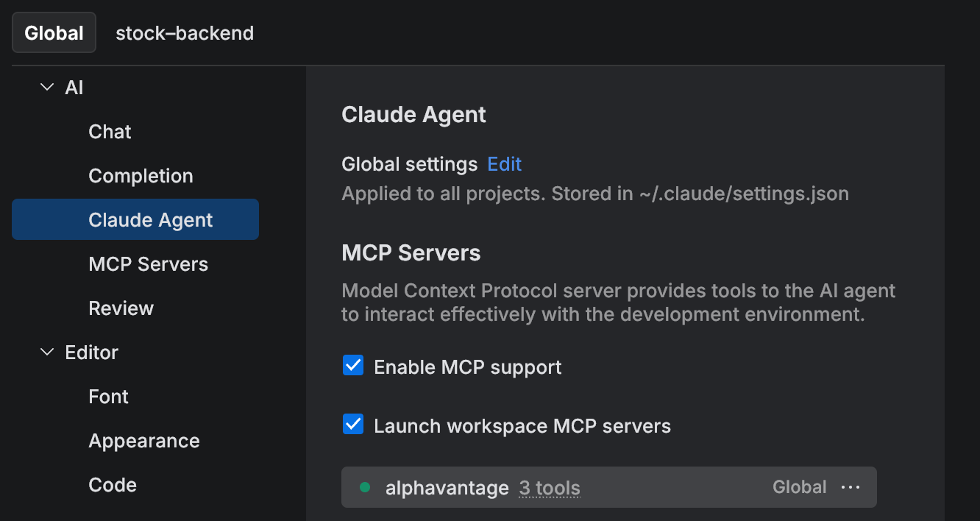
Task: Show the alphavantage 3 tools list
Action: point(550,488)
